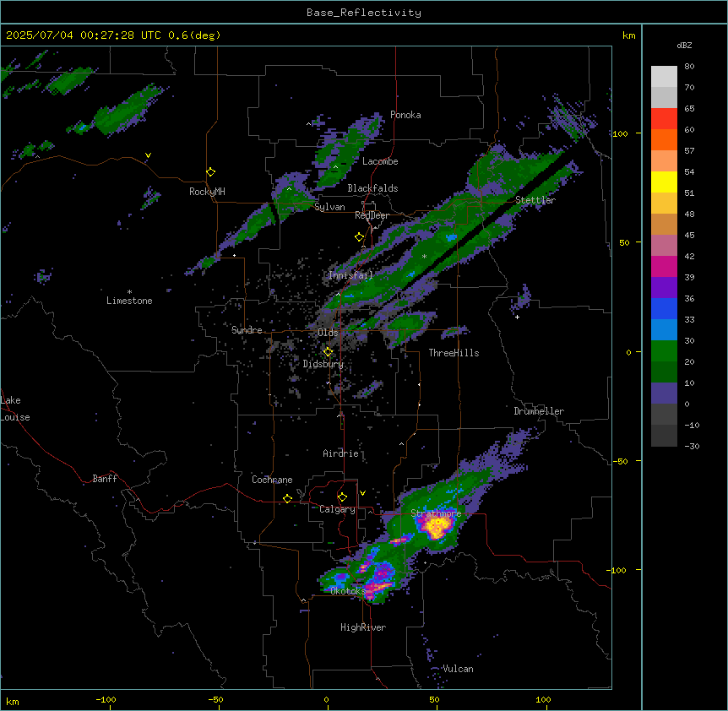Click the Sylvan label
Screen dimensions: 728x711
click(x=329, y=207)
